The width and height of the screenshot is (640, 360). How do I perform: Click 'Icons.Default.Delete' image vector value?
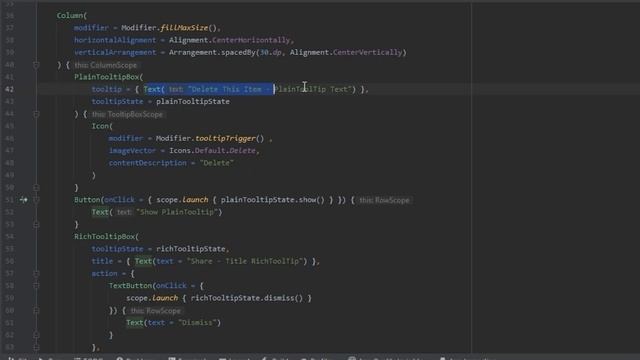pyautogui.click(x=212, y=150)
